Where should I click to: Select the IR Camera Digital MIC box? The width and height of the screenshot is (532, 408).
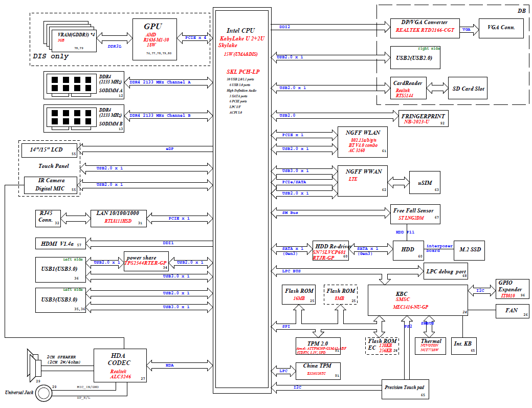pyautogui.click(x=51, y=185)
